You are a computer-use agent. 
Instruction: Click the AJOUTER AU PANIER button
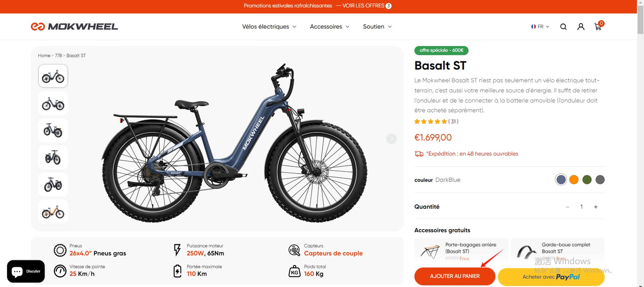455,276
